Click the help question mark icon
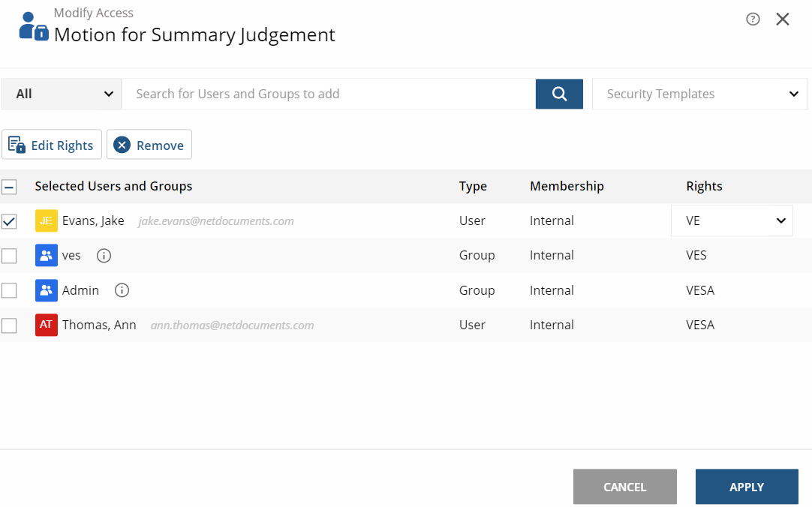This screenshot has height=507, width=812. point(753,19)
